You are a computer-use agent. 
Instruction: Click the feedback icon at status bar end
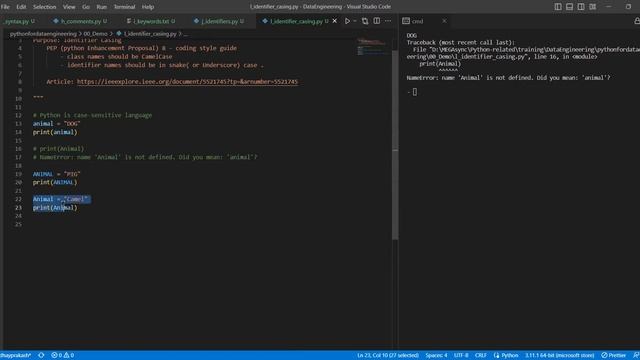point(636,356)
